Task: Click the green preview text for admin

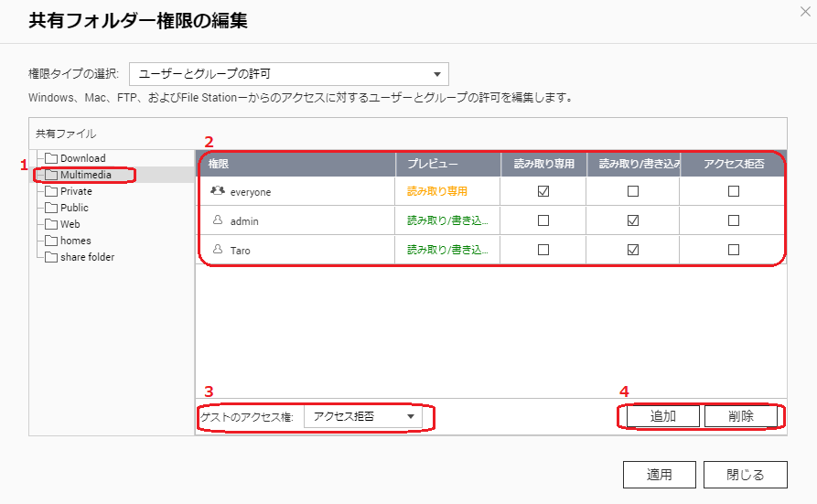Action: pos(447,220)
